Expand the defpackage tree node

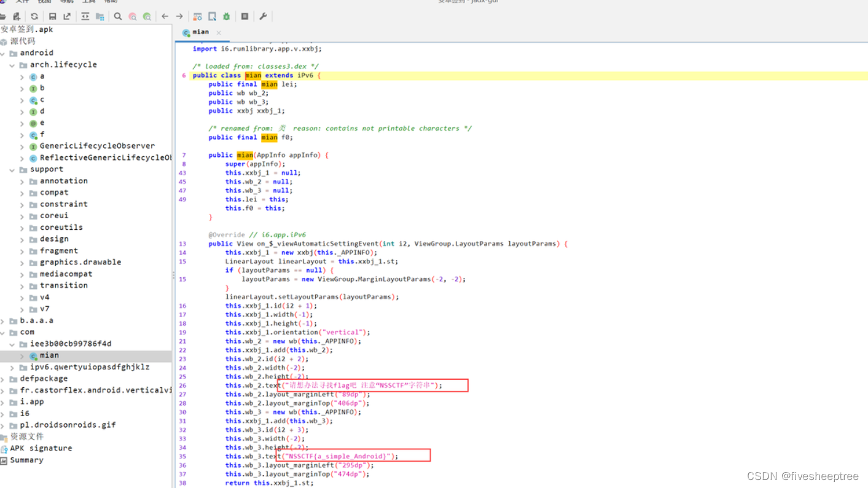tap(4, 378)
